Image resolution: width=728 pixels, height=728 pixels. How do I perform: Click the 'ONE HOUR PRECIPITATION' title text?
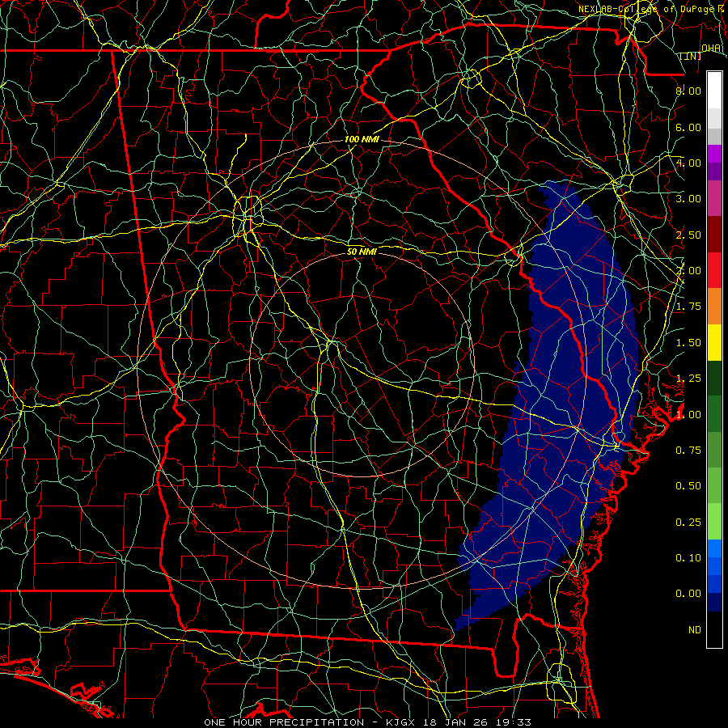click(284, 722)
